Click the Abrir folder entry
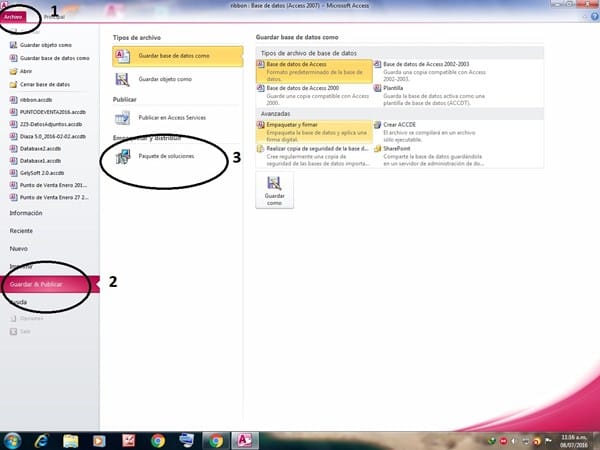This screenshot has width=600, height=450. tap(21, 71)
